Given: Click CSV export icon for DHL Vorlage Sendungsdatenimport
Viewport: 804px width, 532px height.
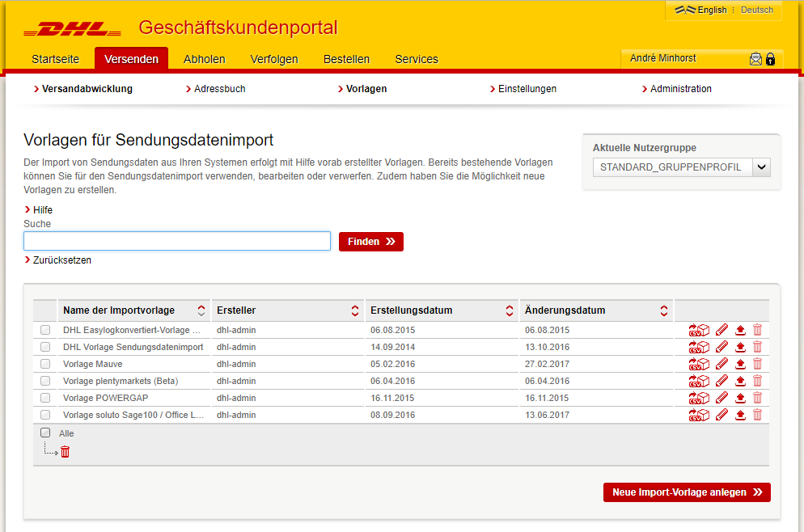Looking at the screenshot, I should [x=699, y=347].
